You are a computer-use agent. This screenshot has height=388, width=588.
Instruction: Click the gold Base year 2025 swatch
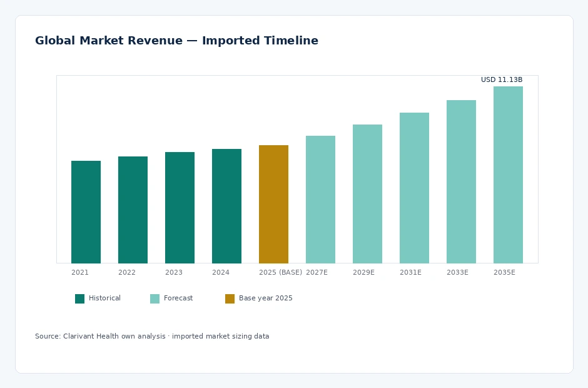pos(230,299)
